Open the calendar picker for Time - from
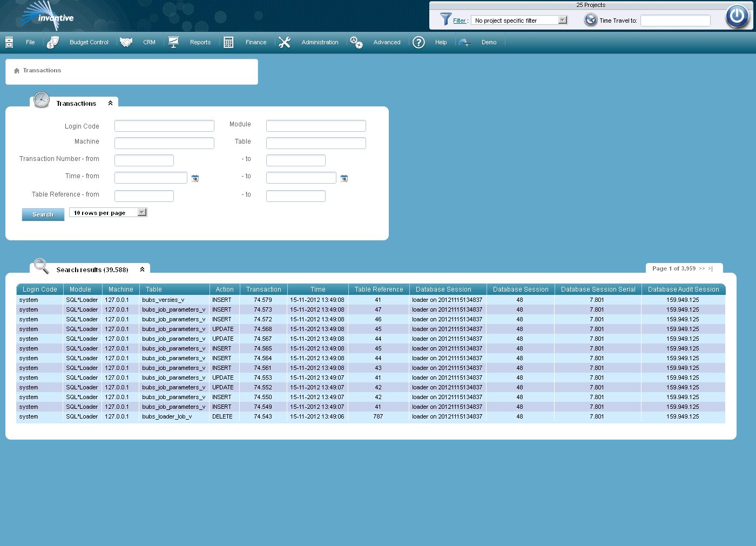Screen dimensions: 756x546 click(x=195, y=178)
